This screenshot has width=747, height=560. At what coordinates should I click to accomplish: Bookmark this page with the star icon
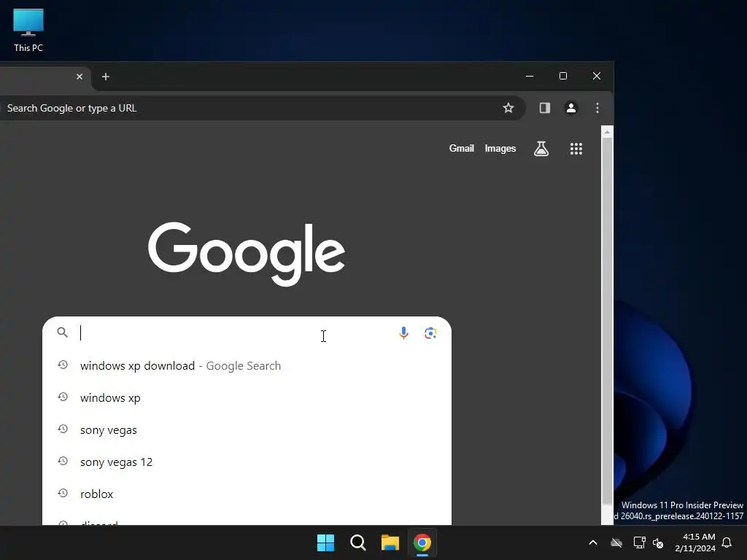click(x=508, y=108)
